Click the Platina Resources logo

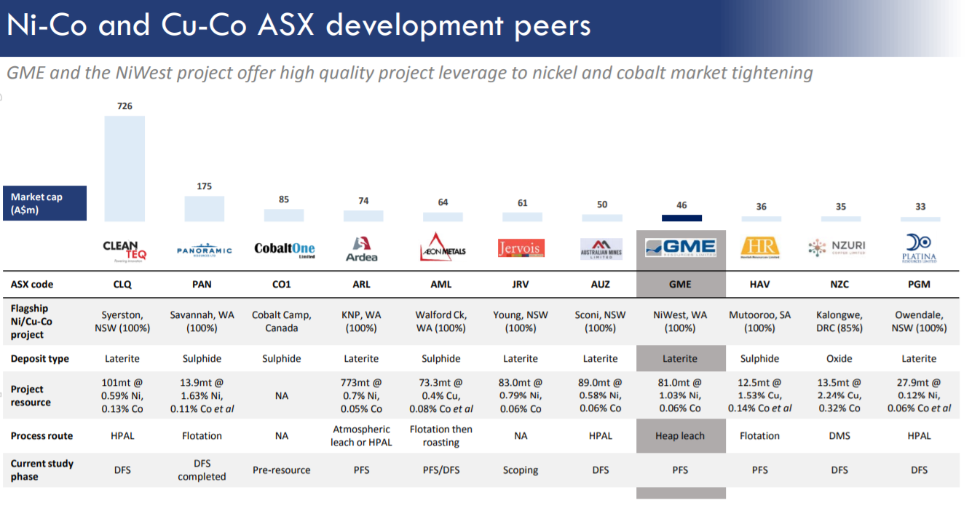[x=919, y=248]
